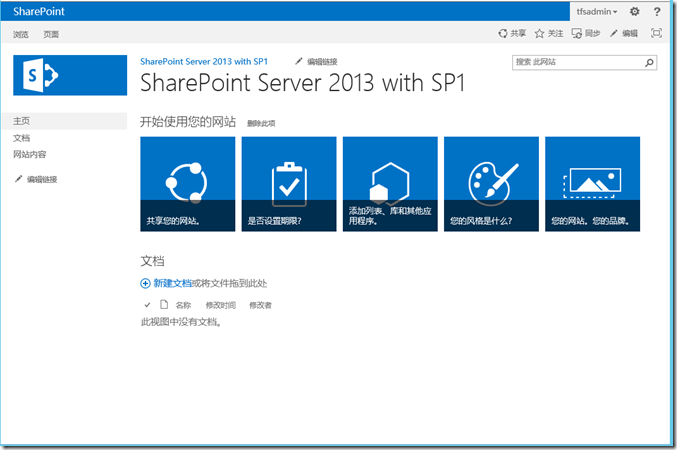
Task: Click the 文档 web part heading
Action: (x=152, y=261)
